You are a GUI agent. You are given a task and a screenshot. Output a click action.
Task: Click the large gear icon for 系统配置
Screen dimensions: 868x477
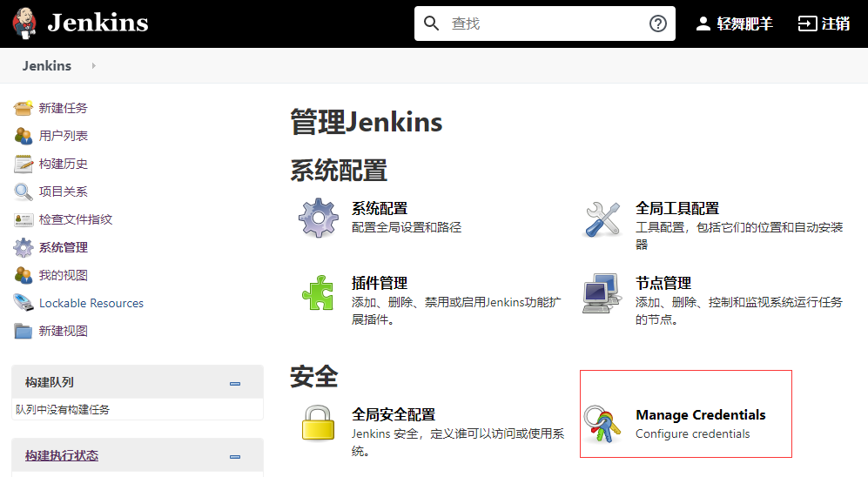(319, 218)
